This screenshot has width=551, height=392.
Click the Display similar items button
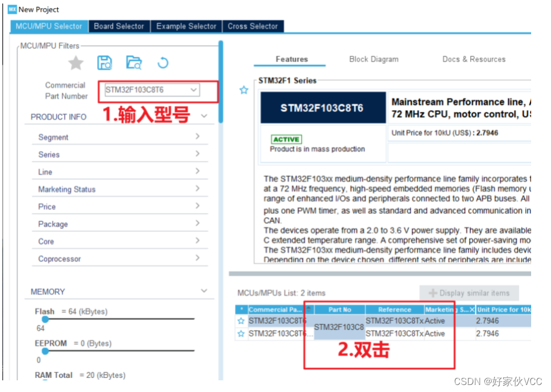[469, 293]
